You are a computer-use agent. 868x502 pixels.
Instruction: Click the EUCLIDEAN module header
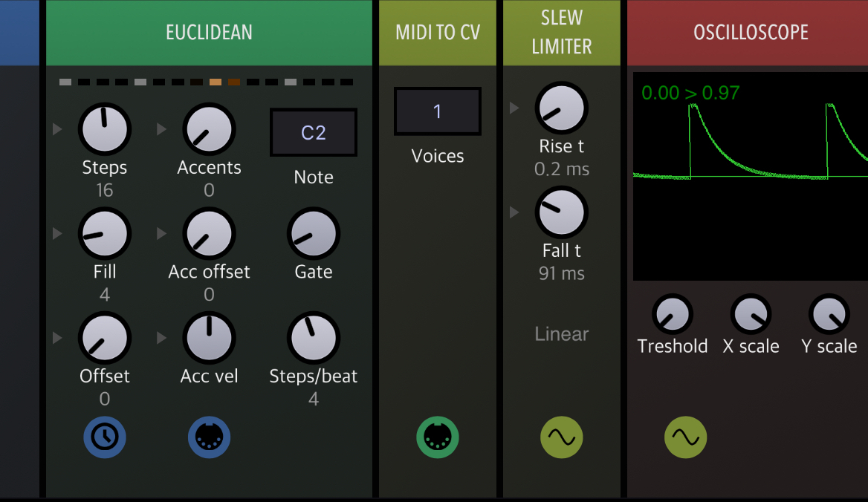(210, 33)
